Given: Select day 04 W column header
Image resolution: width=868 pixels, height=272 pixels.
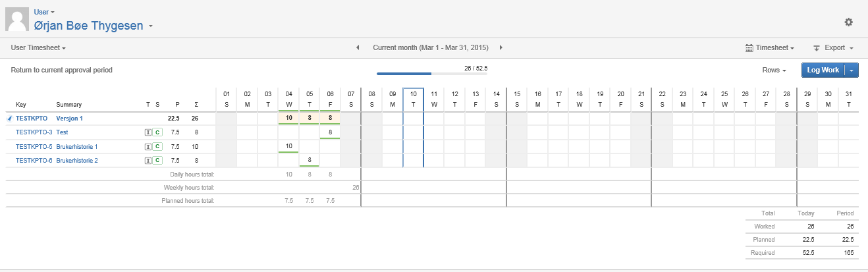Looking at the screenshot, I should [x=288, y=99].
